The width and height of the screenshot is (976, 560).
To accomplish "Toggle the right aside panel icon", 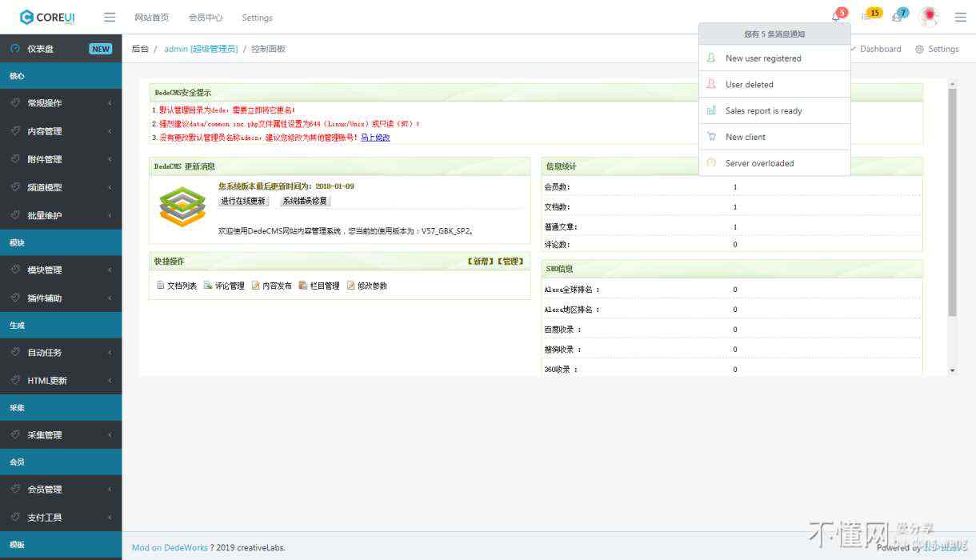I will pyautogui.click(x=960, y=17).
